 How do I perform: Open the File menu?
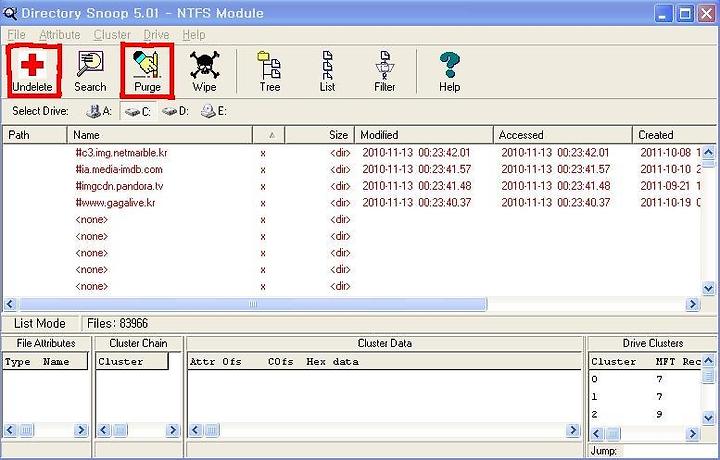pos(16,35)
